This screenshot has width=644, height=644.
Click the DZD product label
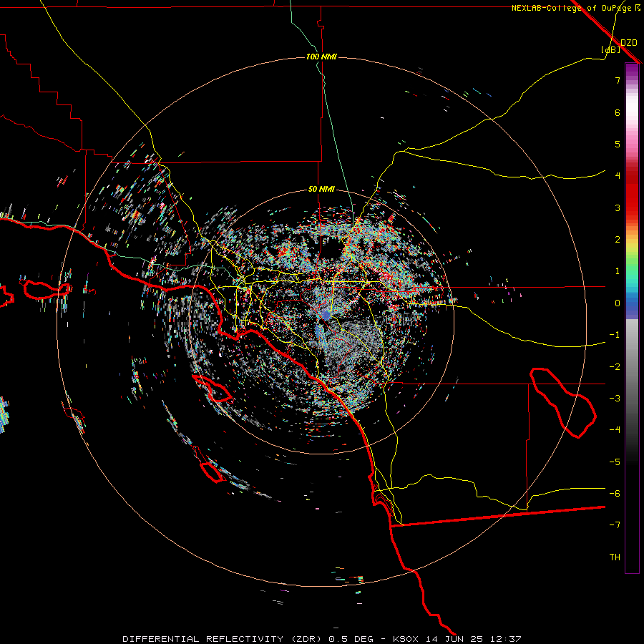tap(629, 42)
